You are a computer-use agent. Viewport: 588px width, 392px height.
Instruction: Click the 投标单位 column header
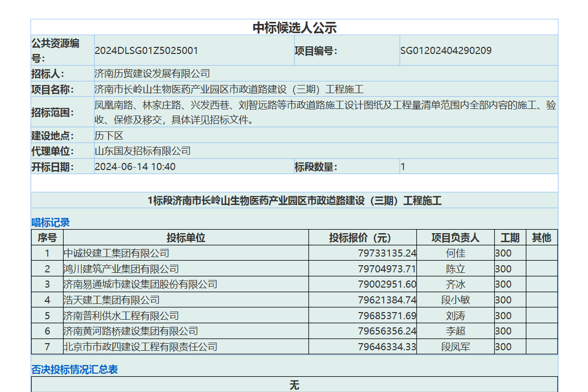(x=186, y=237)
